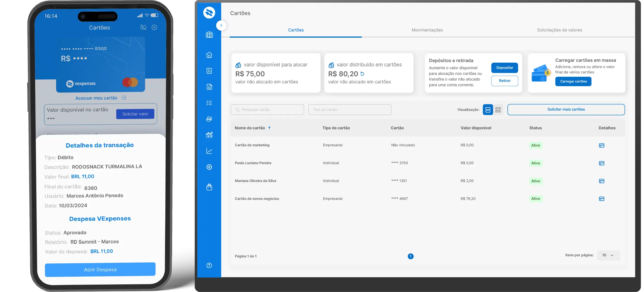644x292 pixels.
Task: Switch to the Movimentações tab
Action: (427, 30)
